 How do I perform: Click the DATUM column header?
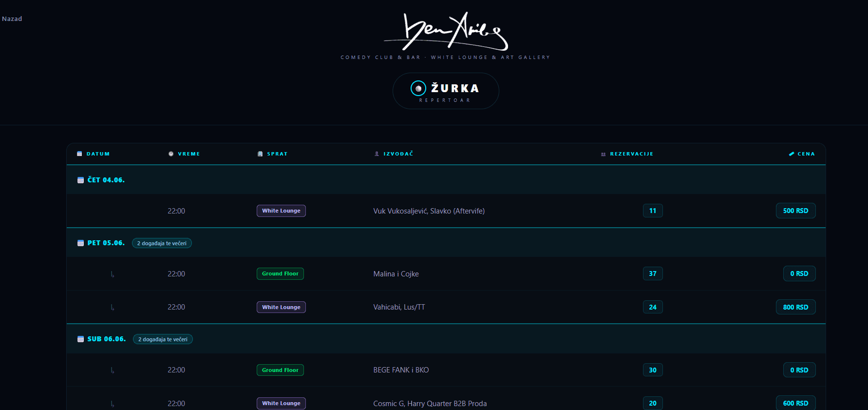pyautogui.click(x=98, y=154)
